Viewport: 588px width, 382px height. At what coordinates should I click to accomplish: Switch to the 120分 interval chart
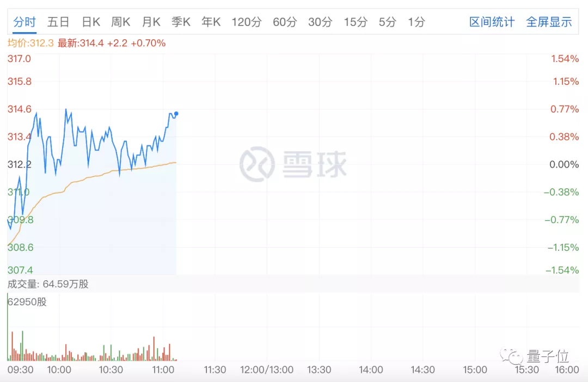247,22
